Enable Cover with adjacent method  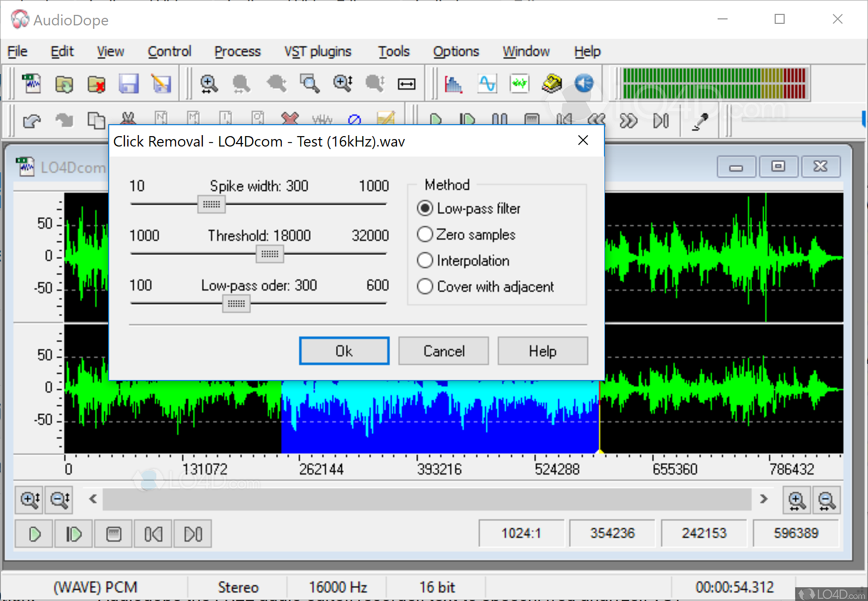(425, 287)
